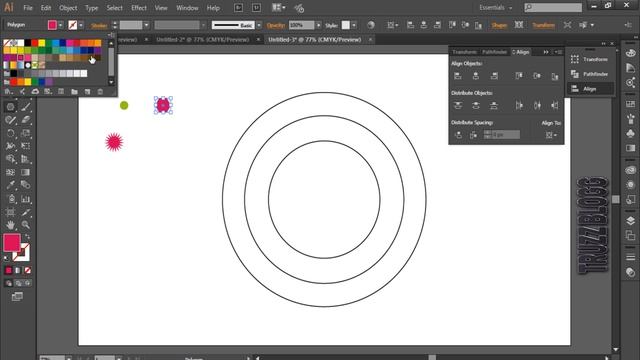
Task: Set paint mode to Gradient
Action: pyautogui.click(x=18, y=270)
